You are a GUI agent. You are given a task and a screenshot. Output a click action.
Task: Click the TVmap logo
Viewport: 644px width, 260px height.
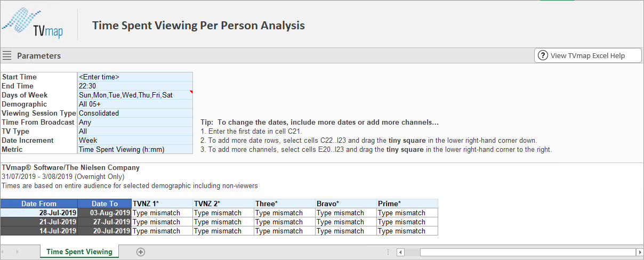(33, 24)
